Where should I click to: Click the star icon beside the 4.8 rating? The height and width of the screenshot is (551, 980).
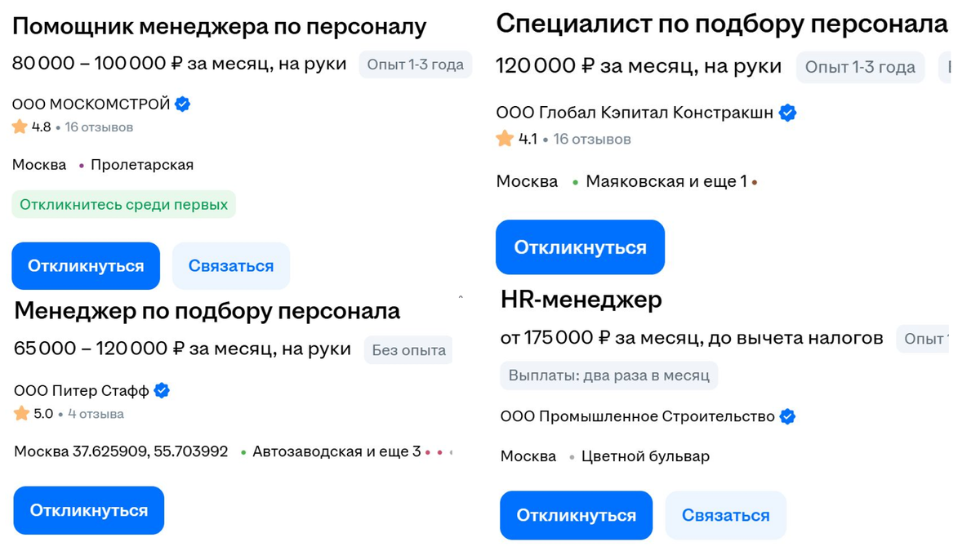click(18, 127)
